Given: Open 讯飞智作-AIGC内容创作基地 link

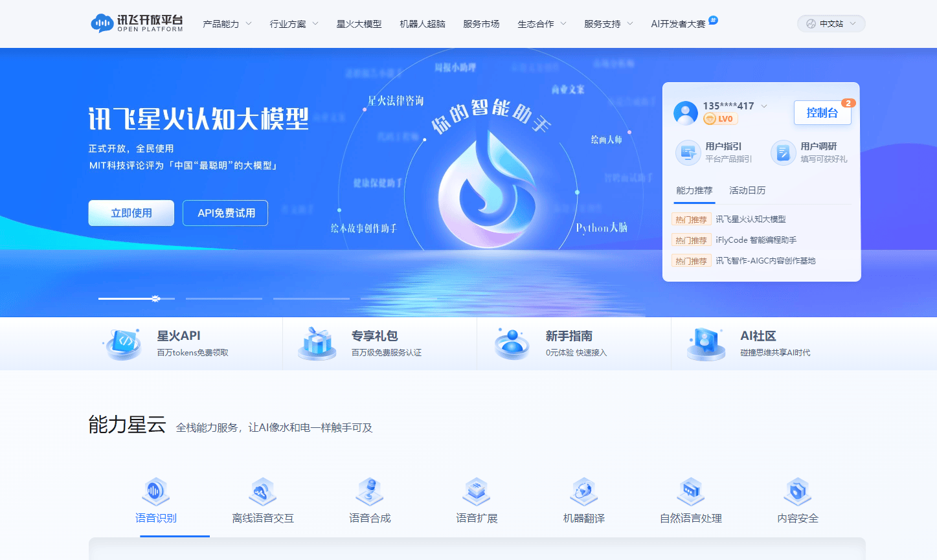Looking at the screenshot, I should [765, 261].
